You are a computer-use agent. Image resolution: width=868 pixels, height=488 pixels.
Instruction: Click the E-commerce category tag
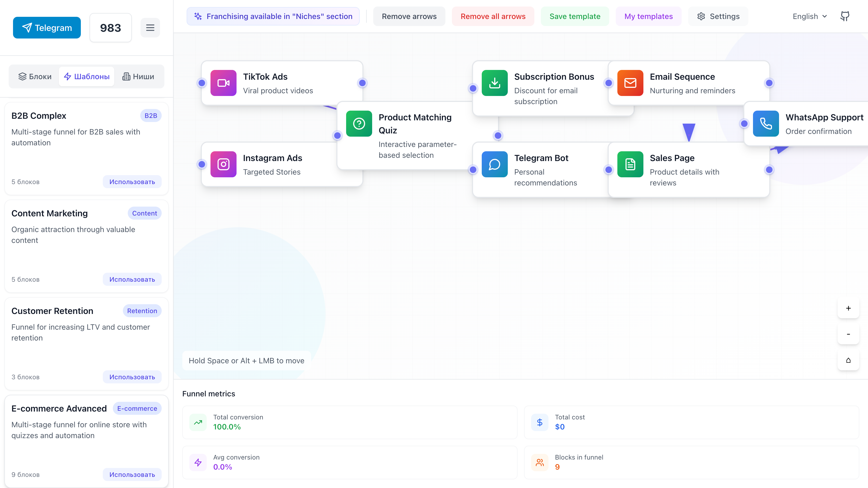(x=137, y=409)
